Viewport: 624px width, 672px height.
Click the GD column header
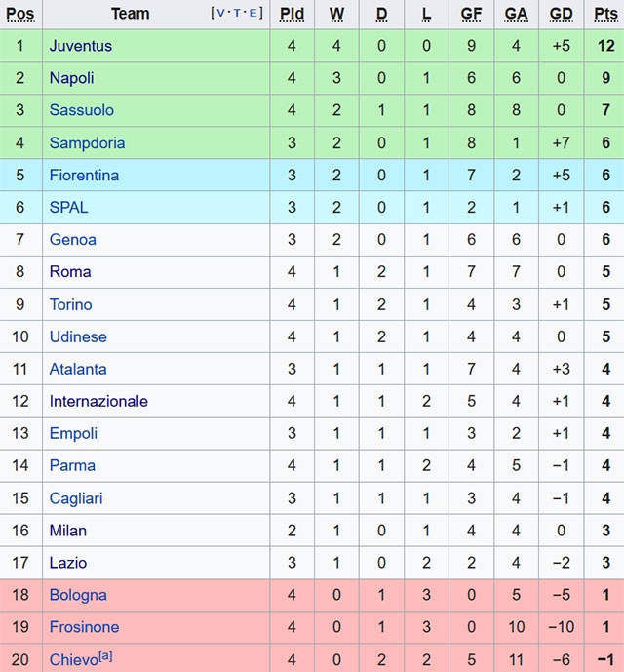click(561, 14)
